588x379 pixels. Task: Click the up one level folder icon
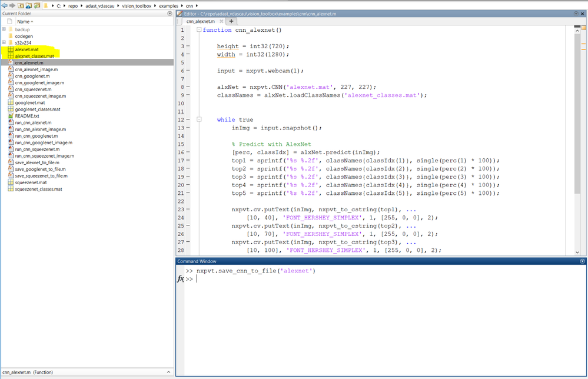[21, 6]
